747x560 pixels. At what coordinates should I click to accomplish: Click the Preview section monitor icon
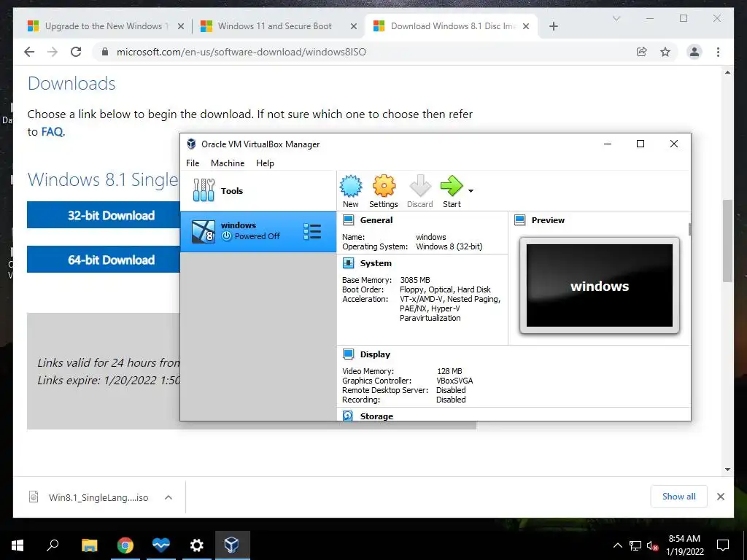click(x=519, y=220)
